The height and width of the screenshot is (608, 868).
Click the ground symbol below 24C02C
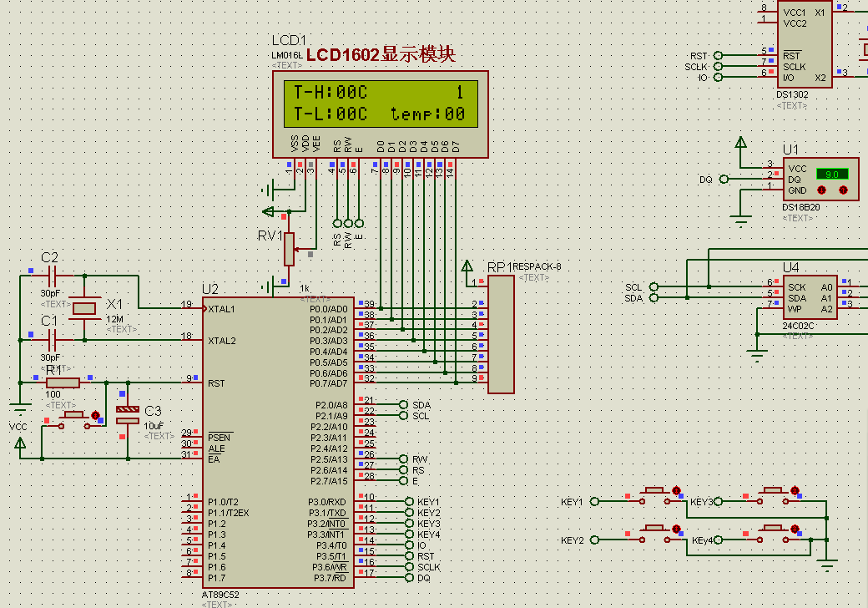coord(757,355)
